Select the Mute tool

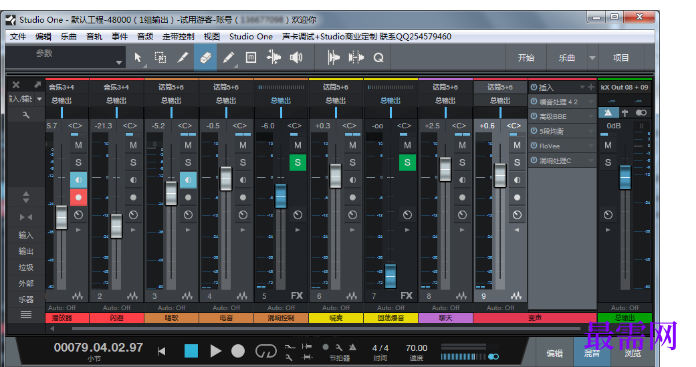(x=251, y=58)
